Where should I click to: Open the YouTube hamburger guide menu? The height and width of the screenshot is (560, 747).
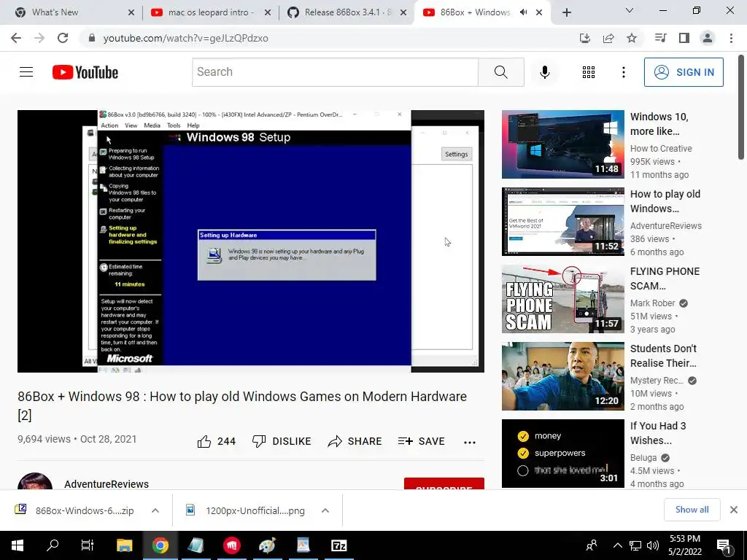pyautogui.click(x=26, y=72)
